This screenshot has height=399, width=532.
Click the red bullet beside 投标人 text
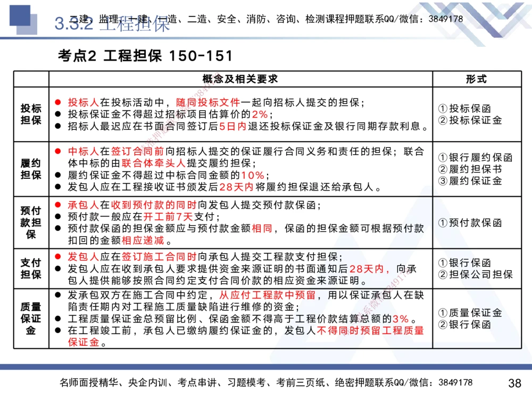pos(59,101)
